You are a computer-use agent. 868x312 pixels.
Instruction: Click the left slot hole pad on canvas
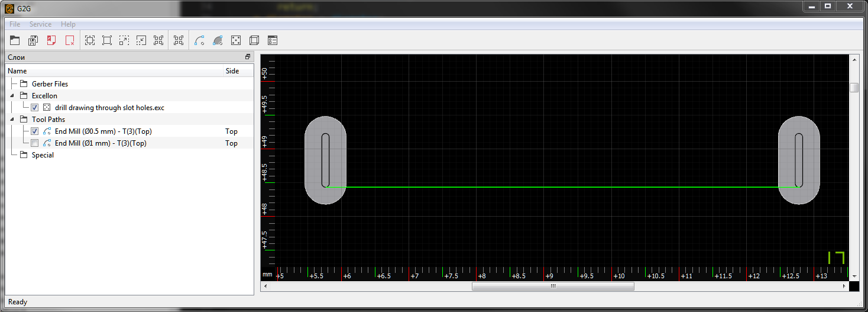click(x=325, y=160)
